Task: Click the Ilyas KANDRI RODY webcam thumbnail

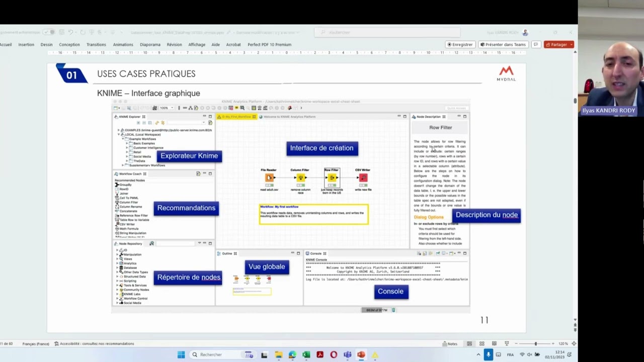Action: [x=611, y=58]
